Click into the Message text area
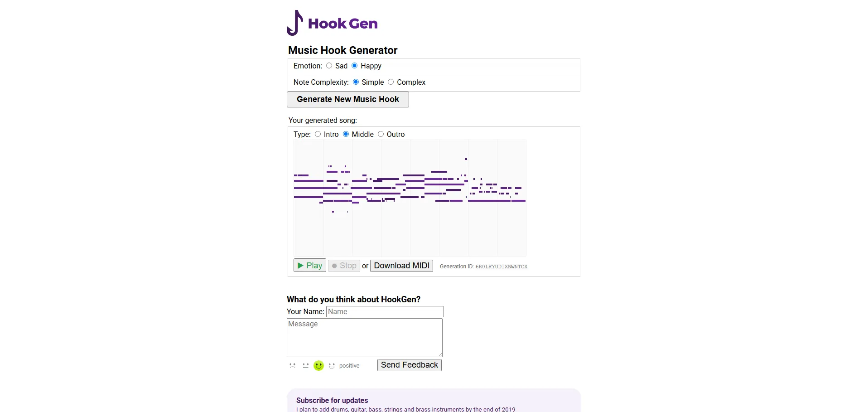868x412 pixels. (x=365, y=338)
